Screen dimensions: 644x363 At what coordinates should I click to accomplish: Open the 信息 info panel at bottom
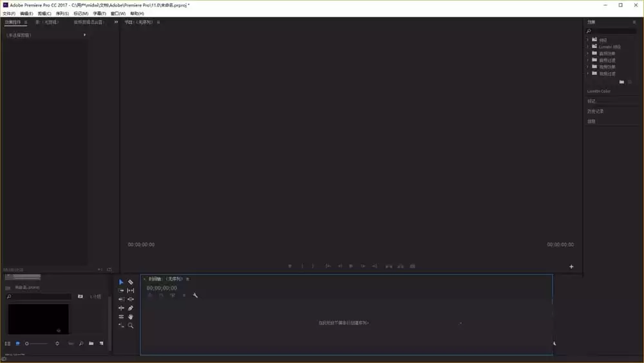[591, 121]
